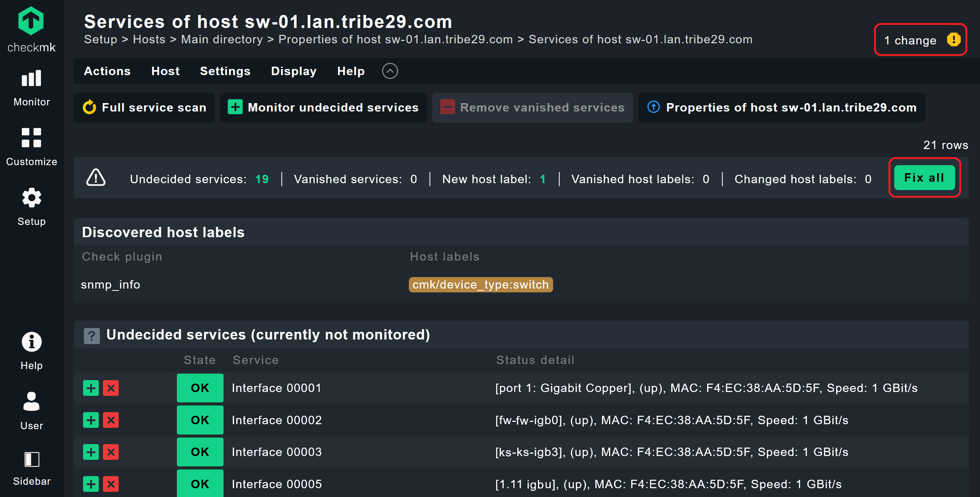Click the cmk/device_type:switch host label

click(x=480, y=285)
